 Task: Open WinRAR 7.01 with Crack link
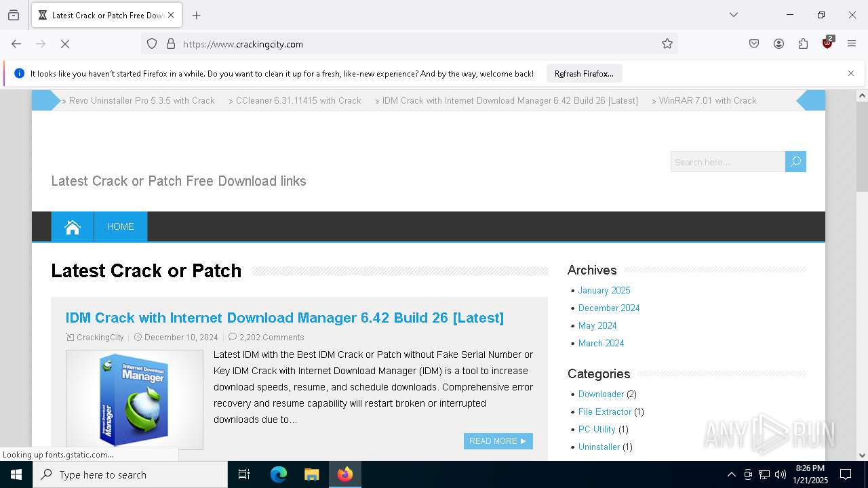pos(708,100)
